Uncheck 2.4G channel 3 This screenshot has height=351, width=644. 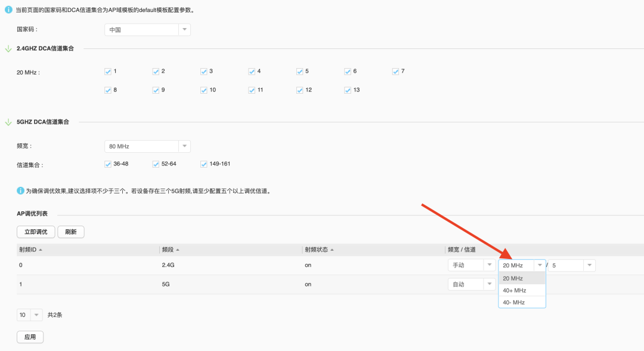204,72
